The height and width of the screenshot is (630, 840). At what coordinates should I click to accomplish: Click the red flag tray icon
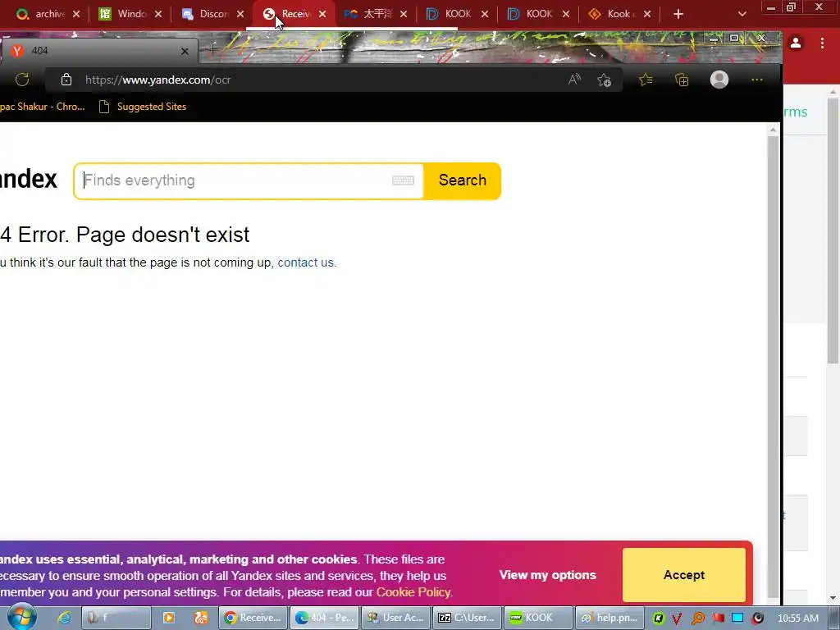718,618
